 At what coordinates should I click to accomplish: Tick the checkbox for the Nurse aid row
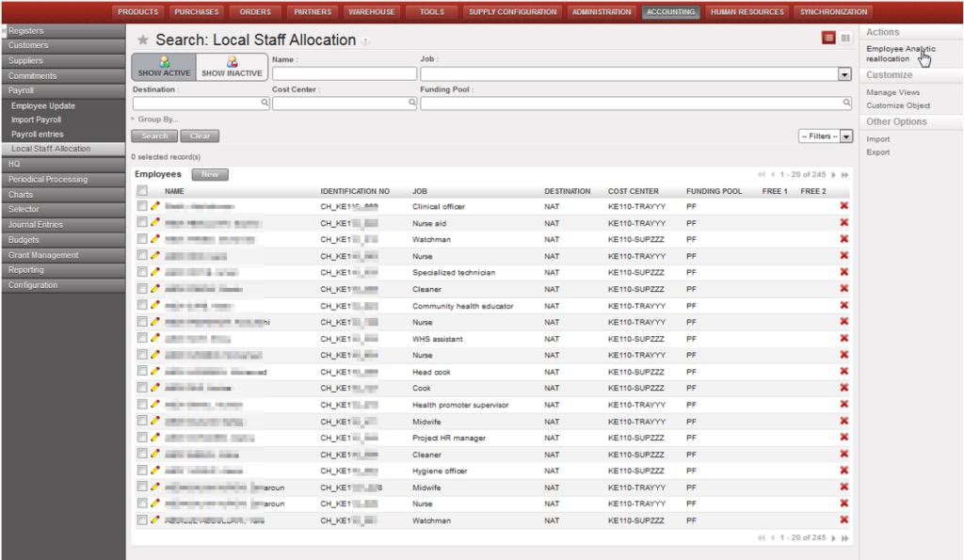(x=143, y=223)
